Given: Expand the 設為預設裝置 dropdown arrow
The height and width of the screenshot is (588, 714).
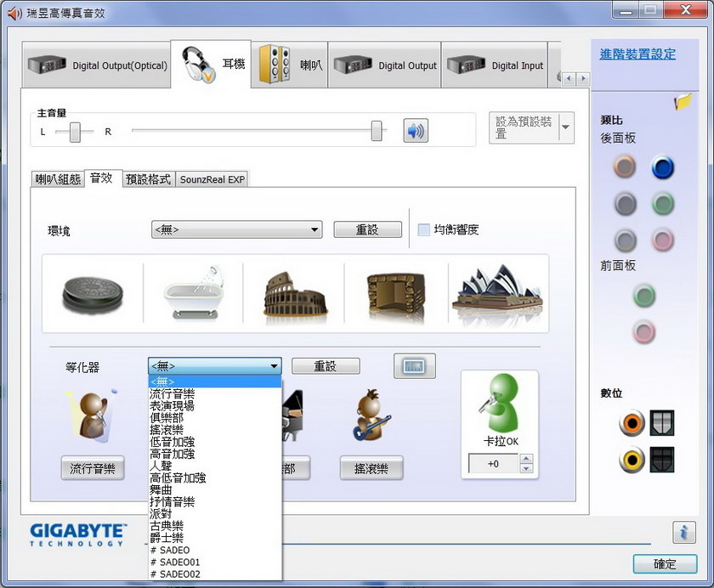Looking at the screenshot, I should 565,127.
